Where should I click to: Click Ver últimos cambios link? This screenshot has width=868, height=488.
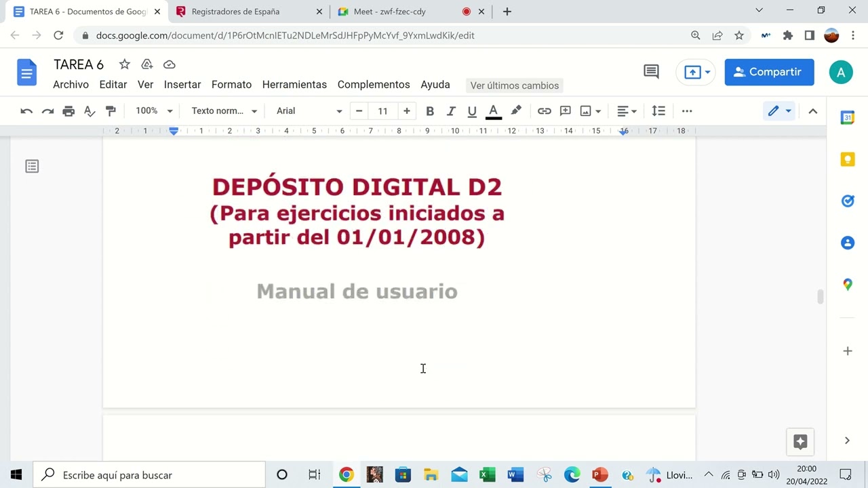coord(515,85)
